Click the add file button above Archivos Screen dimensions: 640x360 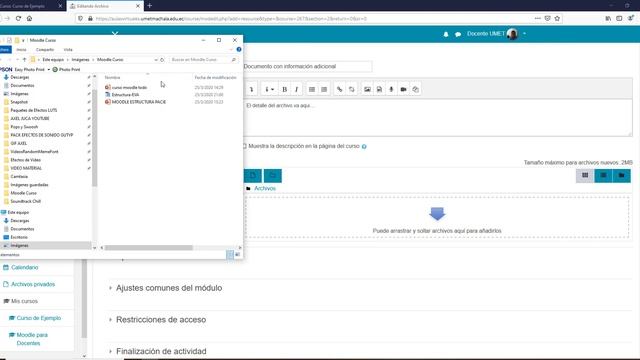click(253, 176)
